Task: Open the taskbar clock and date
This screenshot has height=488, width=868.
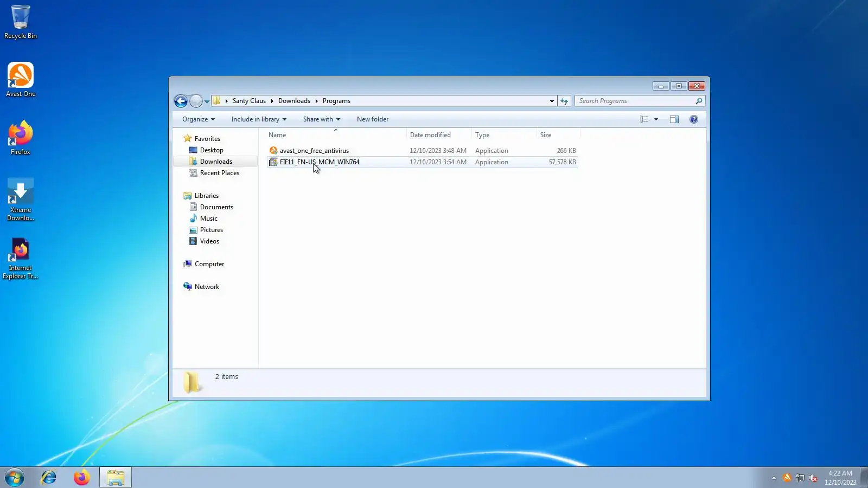Action: 840,478
